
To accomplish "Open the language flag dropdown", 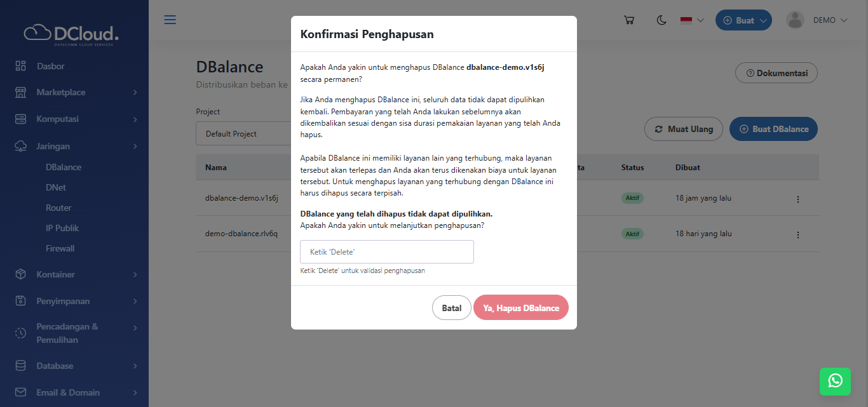I will pos(692,20).
